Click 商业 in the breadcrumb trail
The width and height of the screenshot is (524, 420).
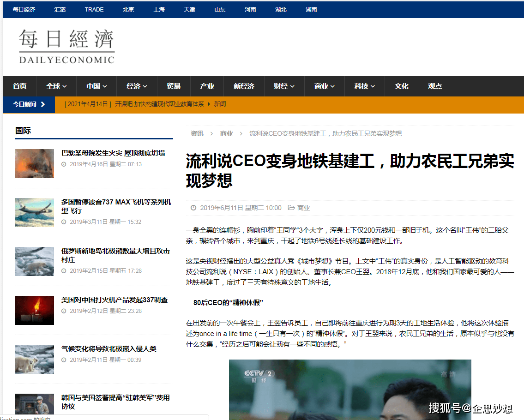(x=226, y=134)
